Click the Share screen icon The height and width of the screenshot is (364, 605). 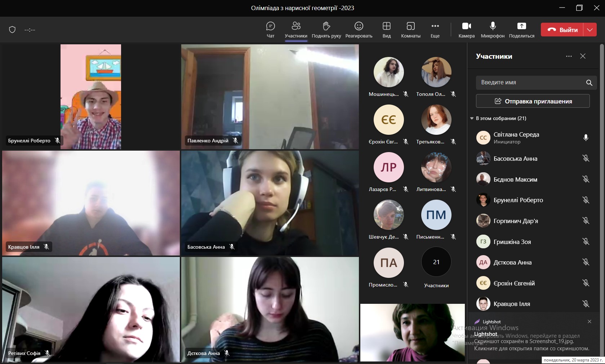point(522,26)
